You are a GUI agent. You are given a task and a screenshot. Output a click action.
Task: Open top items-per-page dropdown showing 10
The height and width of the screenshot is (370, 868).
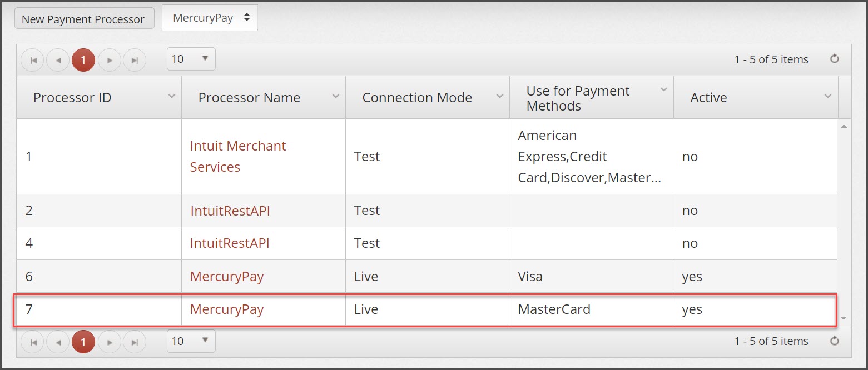pyautogui.click(x=191, y=59)
